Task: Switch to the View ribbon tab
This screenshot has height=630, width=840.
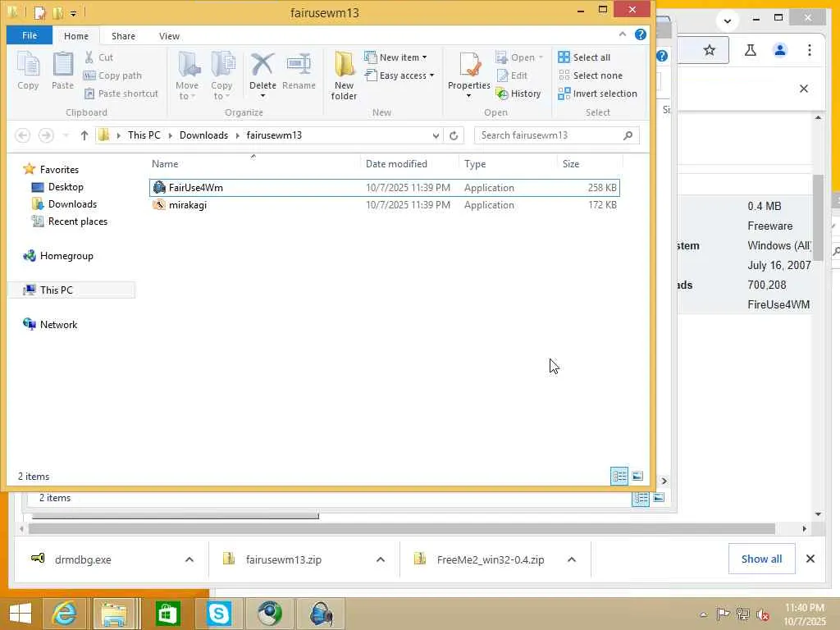Action: [169, 36]
